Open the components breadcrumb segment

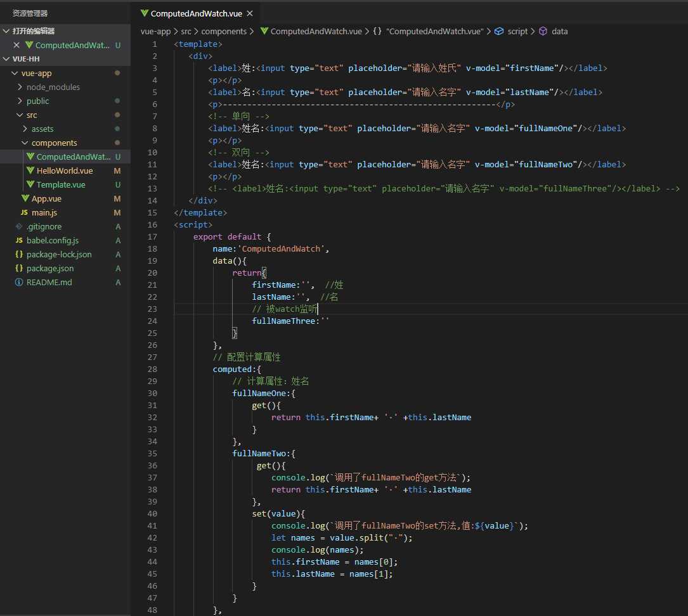224,31
